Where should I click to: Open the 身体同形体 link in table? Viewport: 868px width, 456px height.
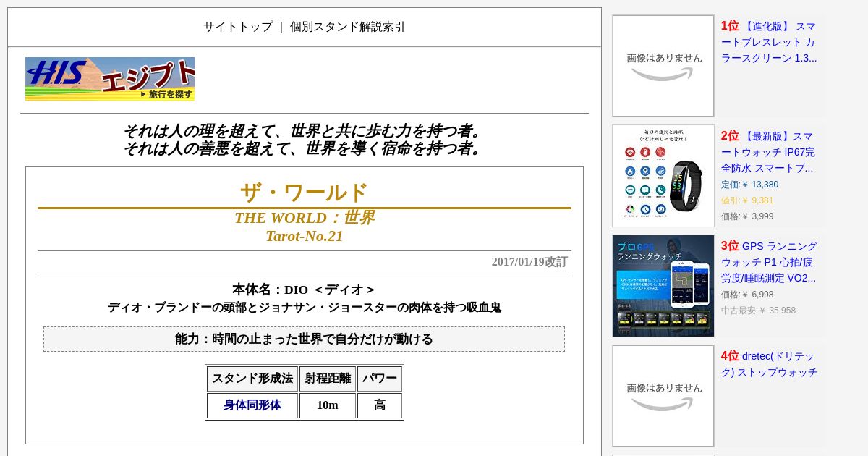coord(252,405)
